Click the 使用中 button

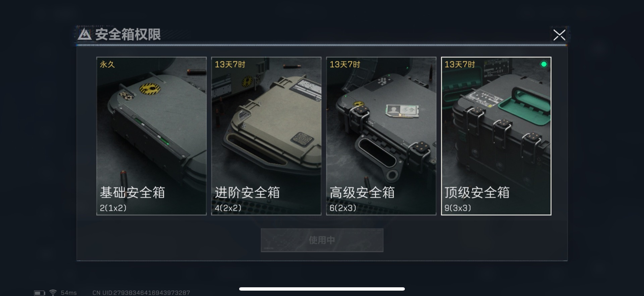(322, 240)
